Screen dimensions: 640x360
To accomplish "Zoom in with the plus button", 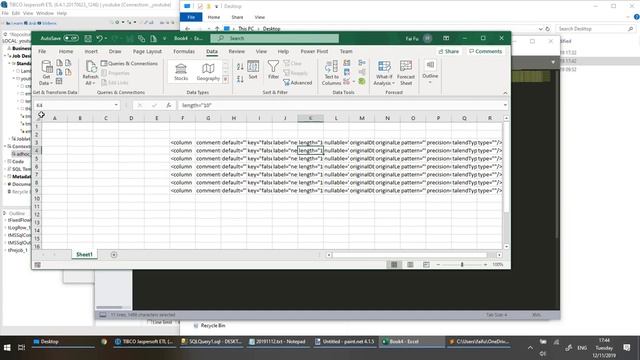I will 485,264.
